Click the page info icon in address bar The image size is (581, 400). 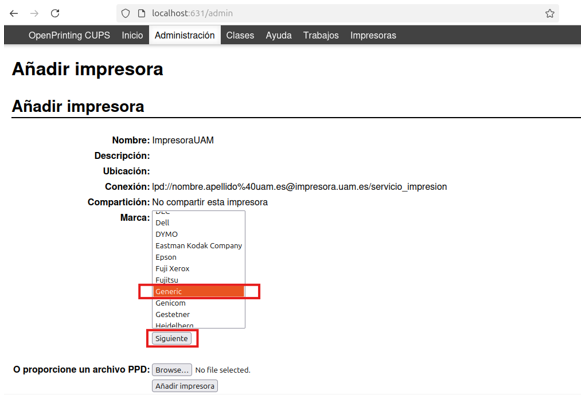coord(142,14)
